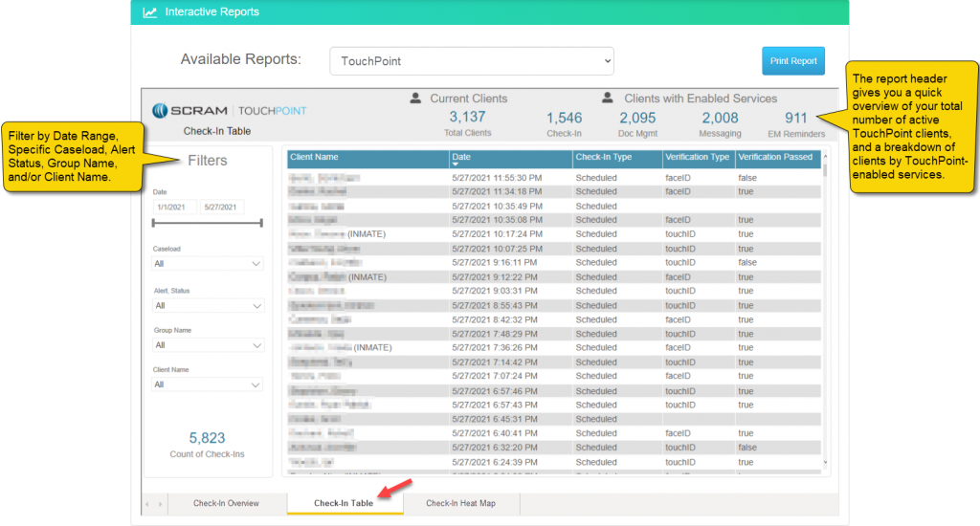The width and height of the screenshot is (980, 526).
Task: Expand the Alert, Status filter dropdown
Action: [x=207, y=306]
